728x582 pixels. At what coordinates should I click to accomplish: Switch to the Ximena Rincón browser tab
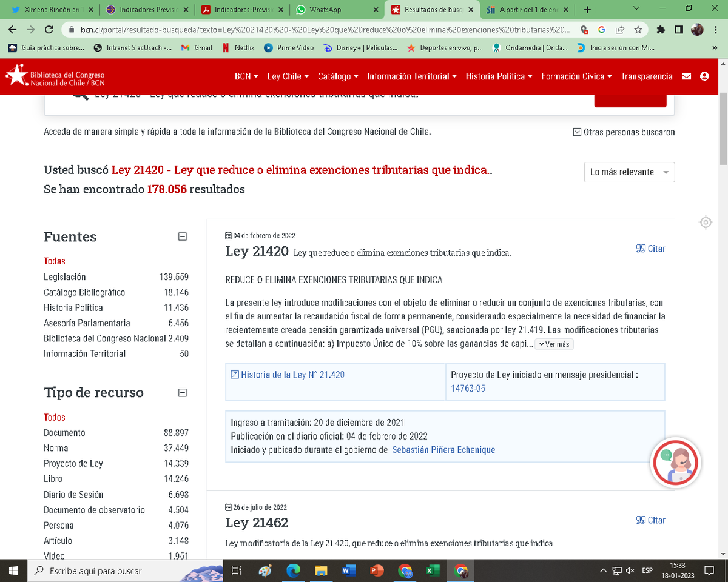point(51,10)
